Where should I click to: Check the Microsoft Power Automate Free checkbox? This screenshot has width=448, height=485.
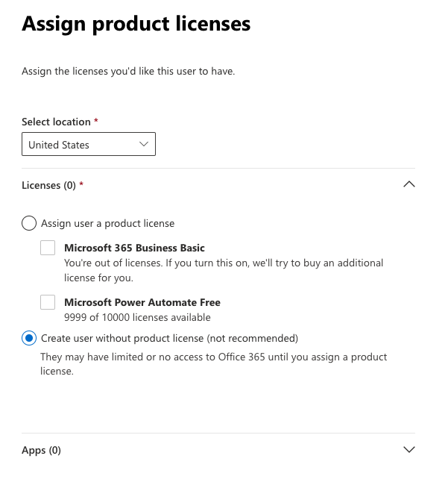(48, 302)
